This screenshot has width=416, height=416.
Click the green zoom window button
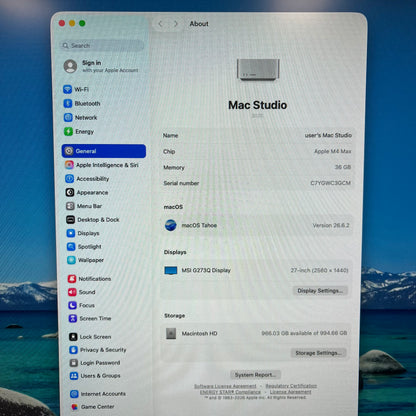click(82, 23)
